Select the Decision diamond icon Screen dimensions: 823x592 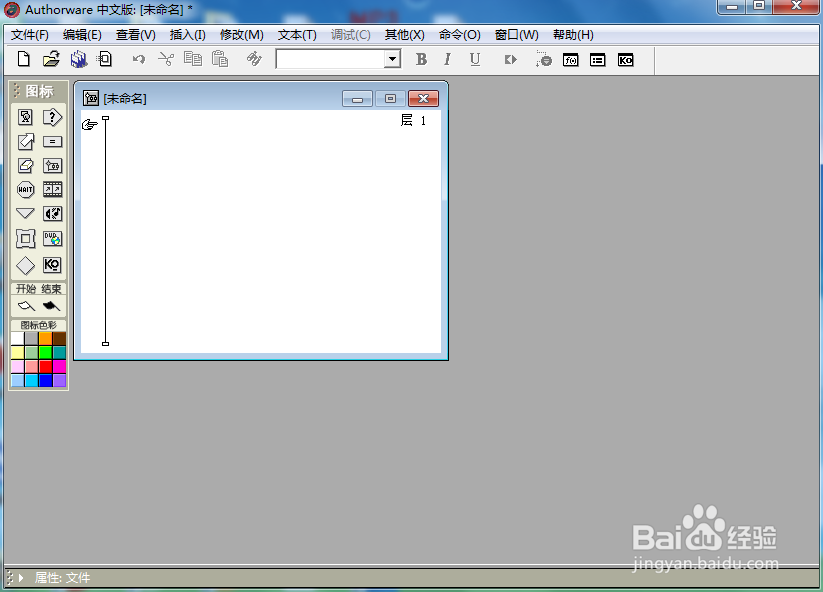click(25, 266)
